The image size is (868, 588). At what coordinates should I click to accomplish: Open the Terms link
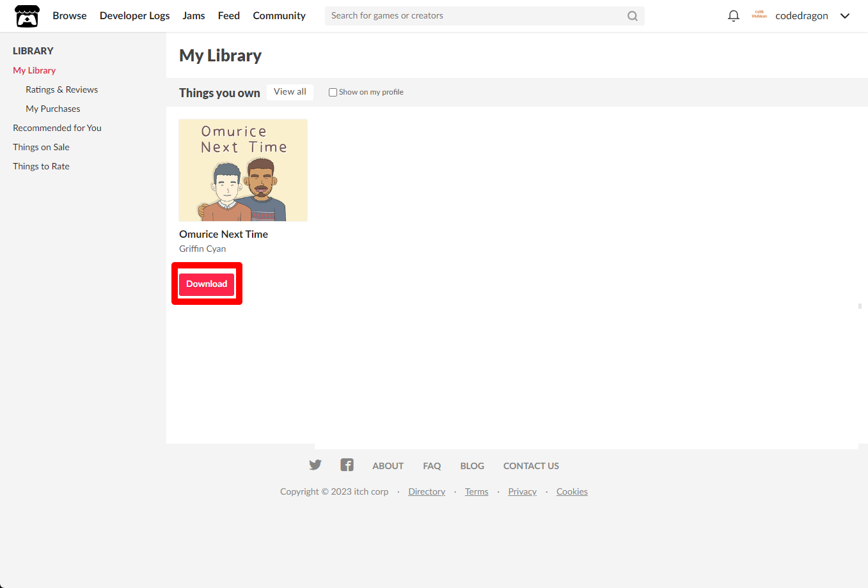pyautogui.click(x=477, y=491)
